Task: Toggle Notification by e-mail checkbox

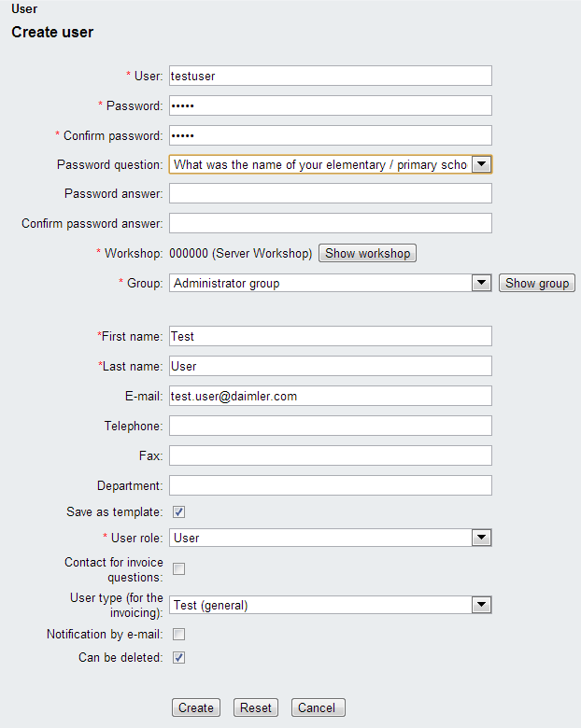Action: tap(178, 635)
